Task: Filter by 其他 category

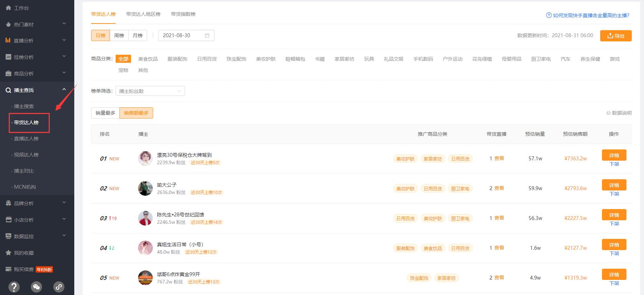Action: coord(143,70)
